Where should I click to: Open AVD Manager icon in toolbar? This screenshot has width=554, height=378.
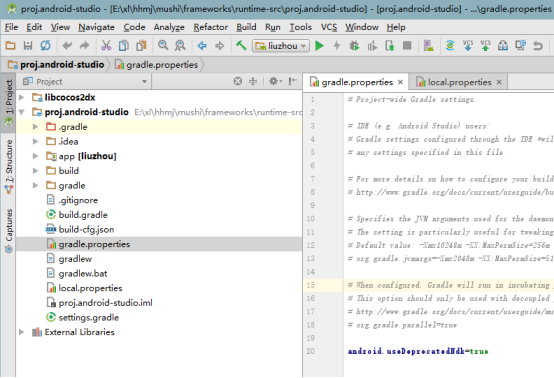click(429, 46)
